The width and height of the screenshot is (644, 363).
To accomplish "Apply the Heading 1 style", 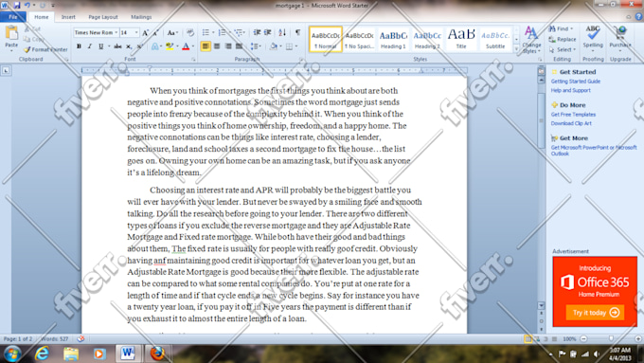I will click(393, 40).
